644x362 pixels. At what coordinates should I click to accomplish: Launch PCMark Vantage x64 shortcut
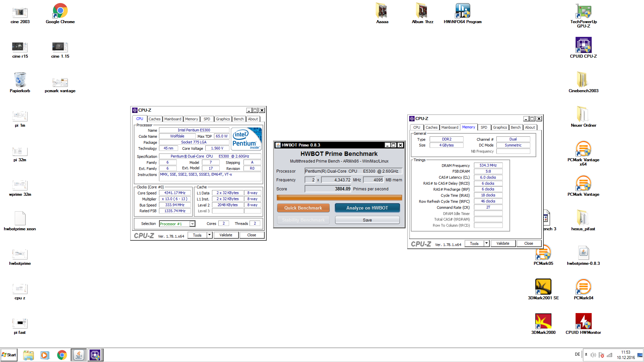(x=583, y=154)
